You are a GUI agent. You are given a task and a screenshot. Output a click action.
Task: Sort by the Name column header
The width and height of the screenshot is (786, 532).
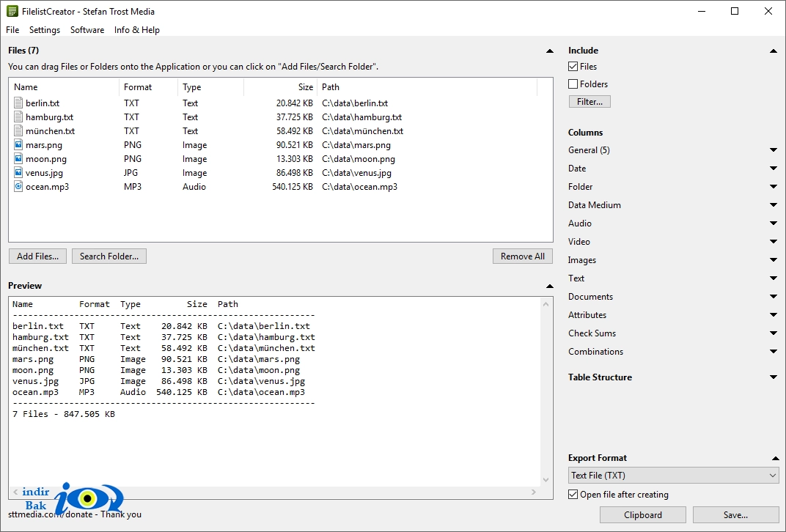65,87
